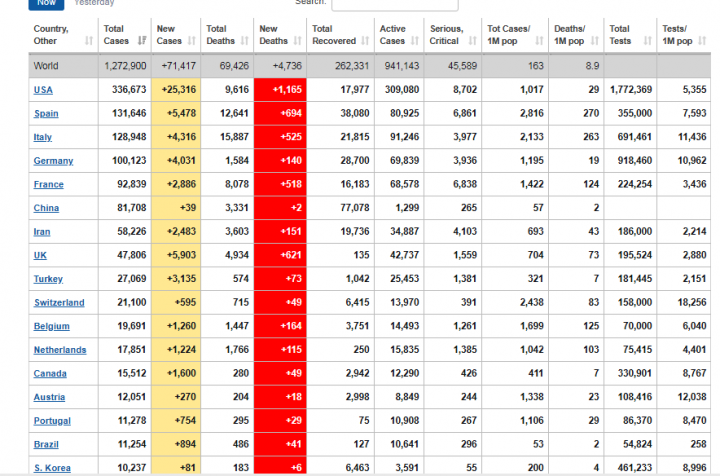Viewport: 720px width, 476px height.
Task: Switch to the Now tab
Action: point(46,4)
